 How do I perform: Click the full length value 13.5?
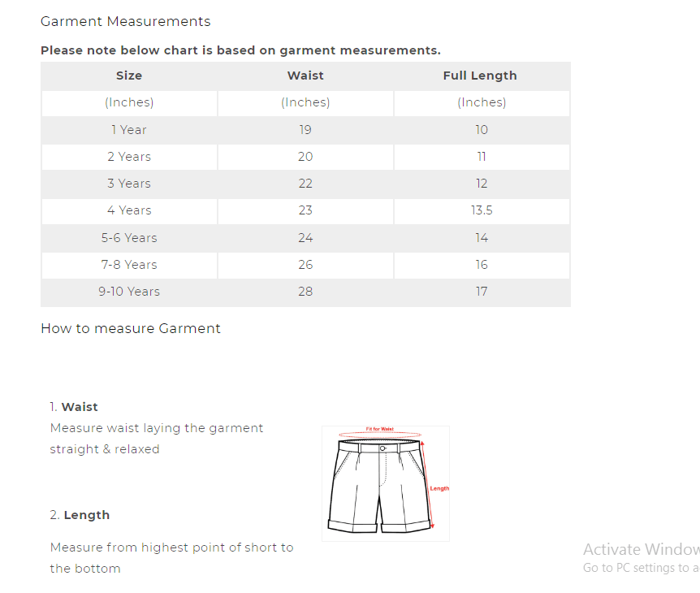tap(482, 210)
